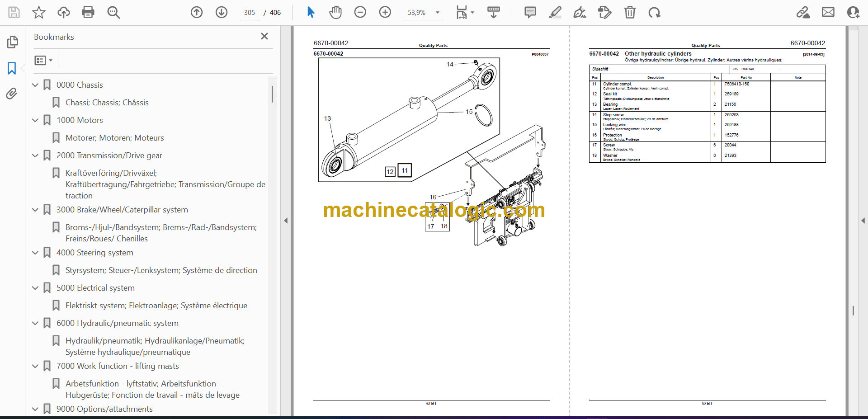
Task: Select the Hand pan tool
Action: coord(335,12)
